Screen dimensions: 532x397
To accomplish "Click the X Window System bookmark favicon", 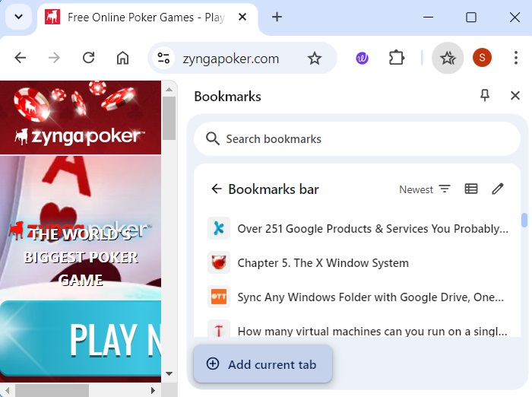I will click(x=219, y=262).
